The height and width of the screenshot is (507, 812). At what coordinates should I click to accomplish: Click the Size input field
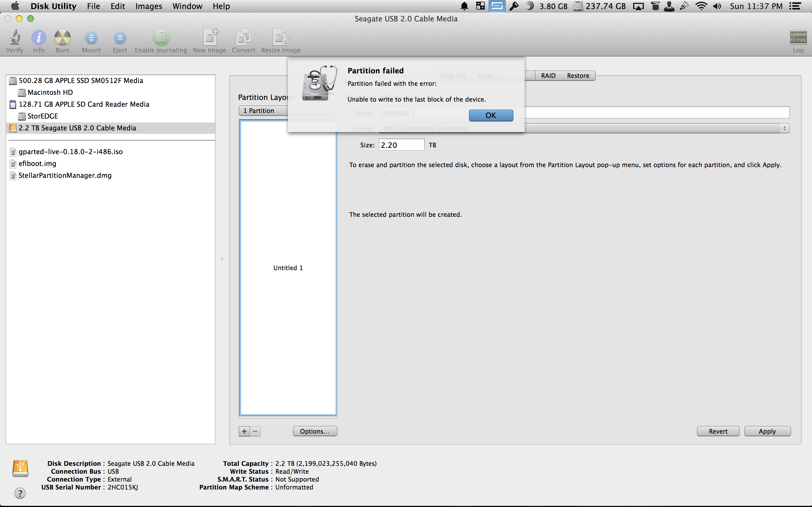[401, 145]
